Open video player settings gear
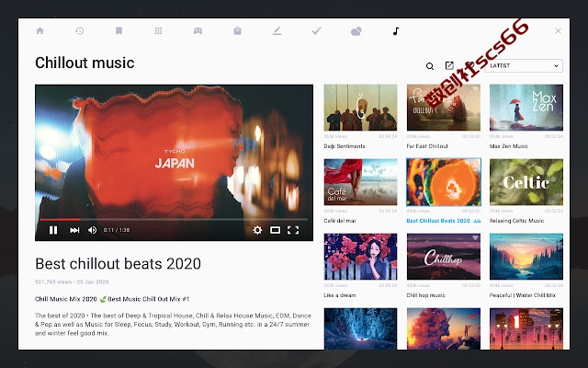Image resolution: width=588 pixels, height=368 pixels. (x=257, y=230)
